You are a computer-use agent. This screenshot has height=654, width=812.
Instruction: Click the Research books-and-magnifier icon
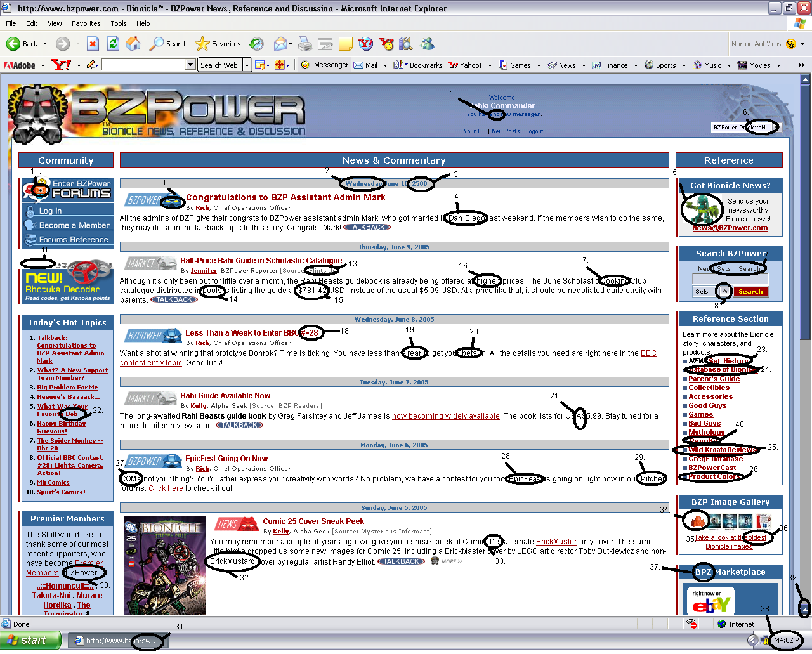pyautogui.click(x=406, y=44)
